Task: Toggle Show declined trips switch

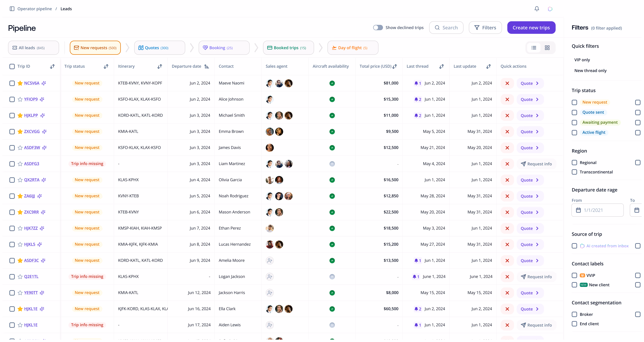Action: click(x=378, y=28)
